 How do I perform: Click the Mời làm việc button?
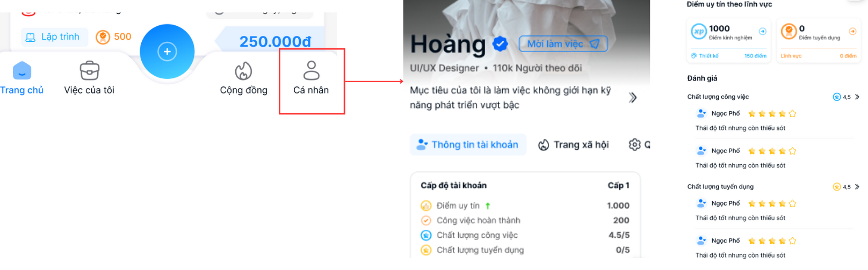(x=563, y=43)
